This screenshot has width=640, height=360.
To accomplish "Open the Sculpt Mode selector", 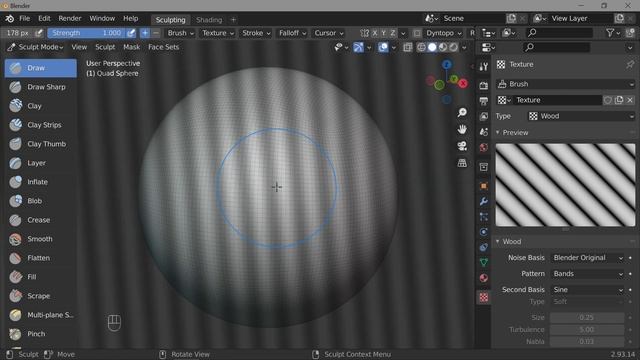I will click(36, 47).
